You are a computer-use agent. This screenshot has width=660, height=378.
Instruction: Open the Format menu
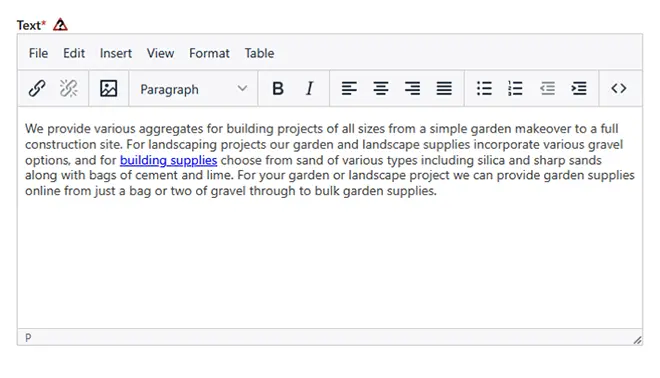[209, 53]
